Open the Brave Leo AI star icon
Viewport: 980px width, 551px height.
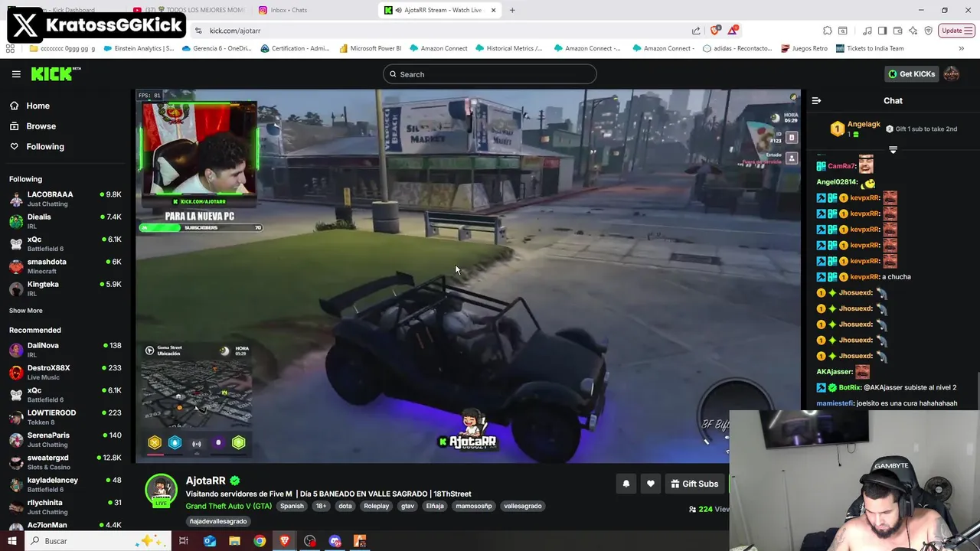(x=913, y=31)
